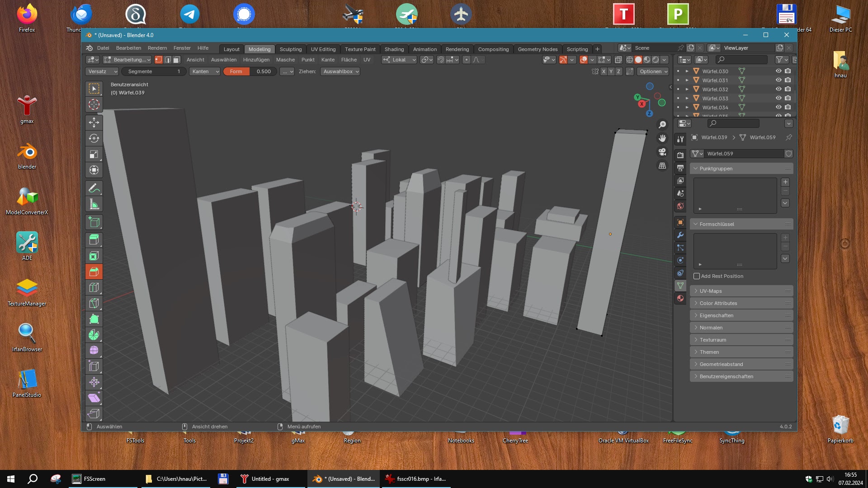Viewport: 868px width, 488px height.
Task: Select the Bevel tool in the toolbar
Action: [x=94, y=272]
